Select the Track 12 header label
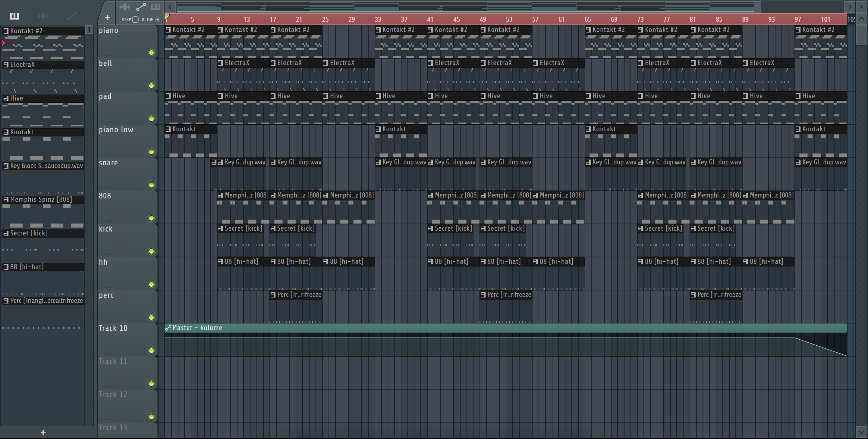Image resolution: width=868 pixels, height=439 pixels. tap(113, 394)
